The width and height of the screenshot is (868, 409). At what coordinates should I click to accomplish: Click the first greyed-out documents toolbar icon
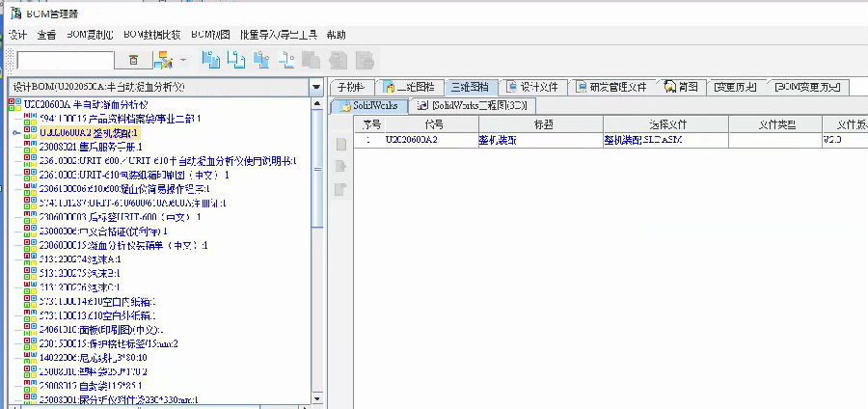[312, 60]
